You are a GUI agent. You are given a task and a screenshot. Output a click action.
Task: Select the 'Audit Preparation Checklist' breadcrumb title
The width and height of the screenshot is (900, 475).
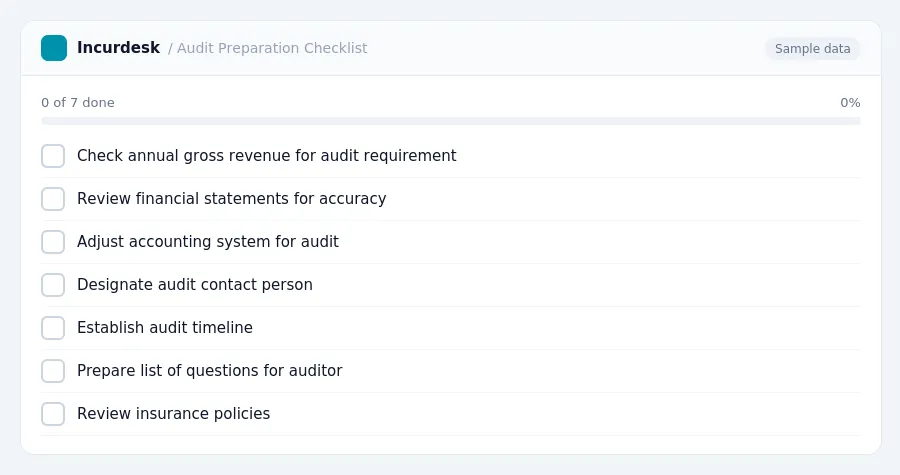click(x=272, y=48)
